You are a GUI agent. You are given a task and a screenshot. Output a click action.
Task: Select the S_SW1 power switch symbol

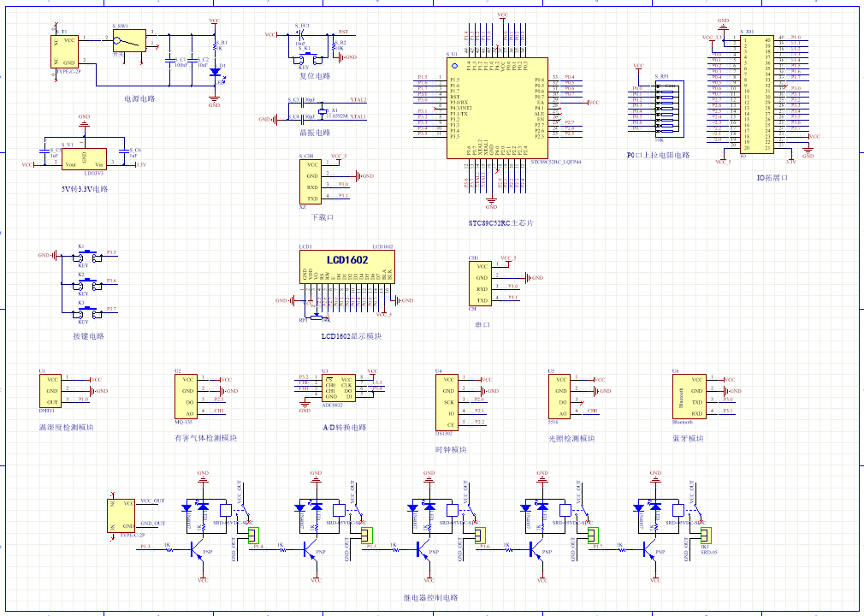tap(129, 41)
